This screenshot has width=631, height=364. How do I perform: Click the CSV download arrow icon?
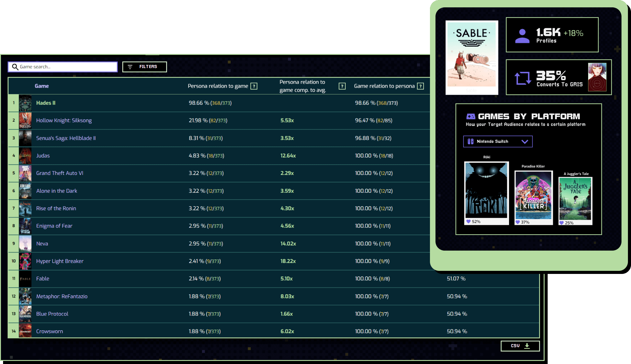click(527, 346)
